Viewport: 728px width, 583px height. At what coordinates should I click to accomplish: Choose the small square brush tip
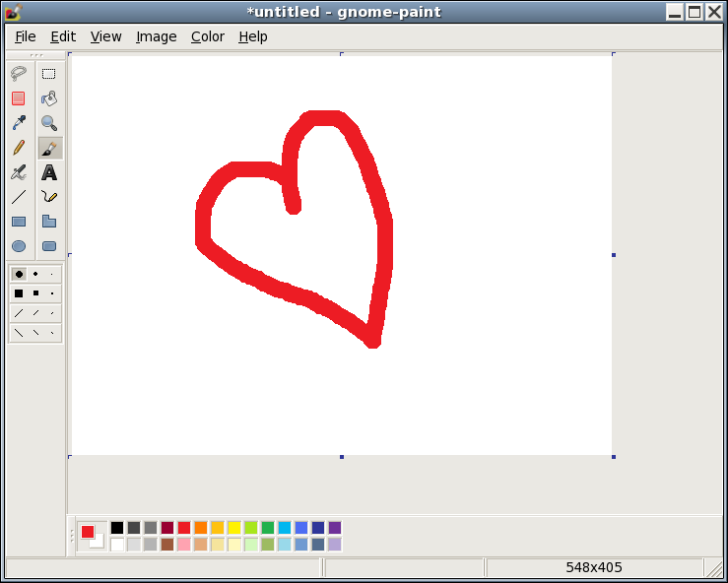52,293
